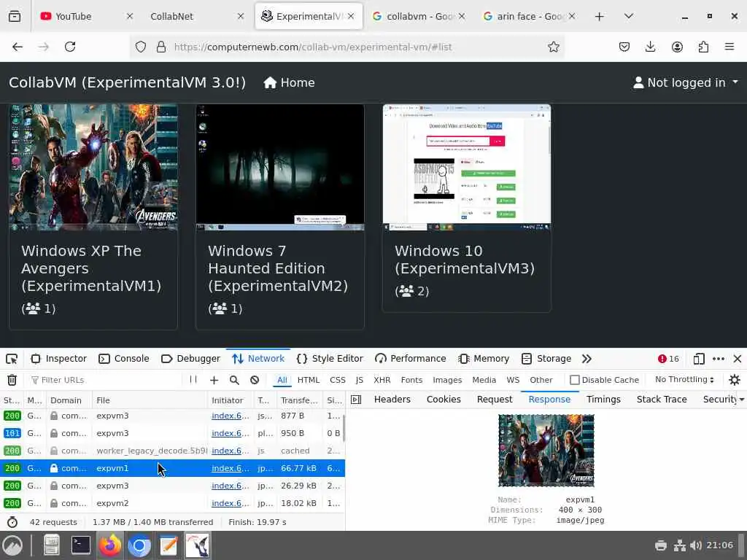Image resolution: width=747 pixels, height=560 pixels.
Task: Open request blocking icon
Action: tap(255, 380)
